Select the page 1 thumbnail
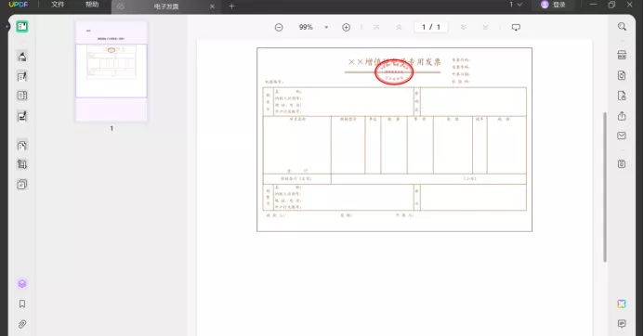Viewport: 644px width, 336px height. [x=112, y=71]
